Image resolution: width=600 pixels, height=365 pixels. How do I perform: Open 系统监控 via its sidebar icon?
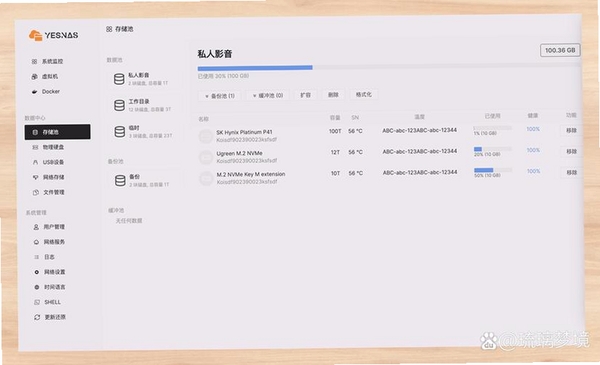tap(34, 61)
